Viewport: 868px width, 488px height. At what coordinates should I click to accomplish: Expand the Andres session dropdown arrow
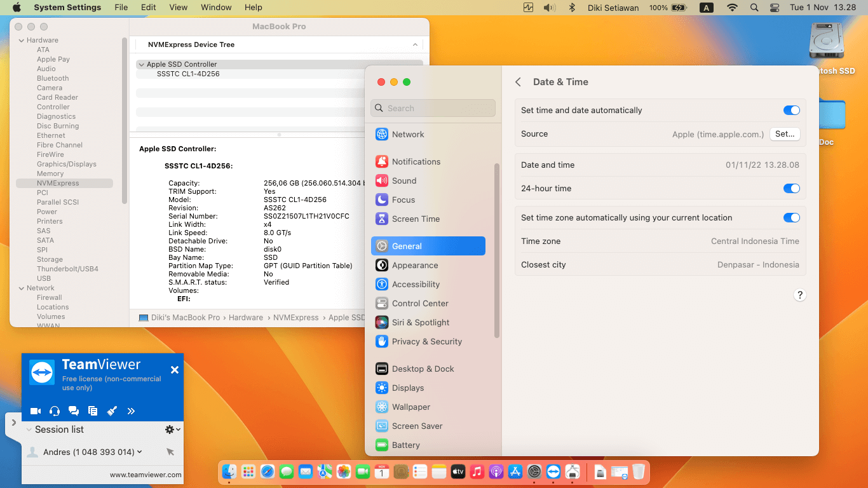(139, 452)
